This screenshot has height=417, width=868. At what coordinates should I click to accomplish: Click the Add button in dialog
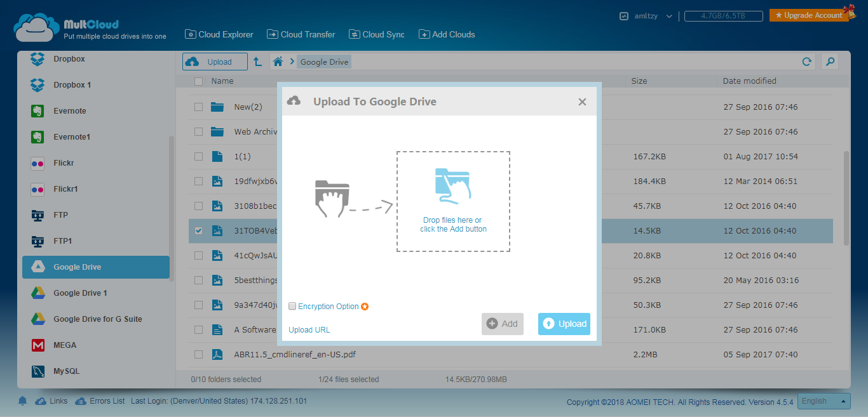[503, 324]
